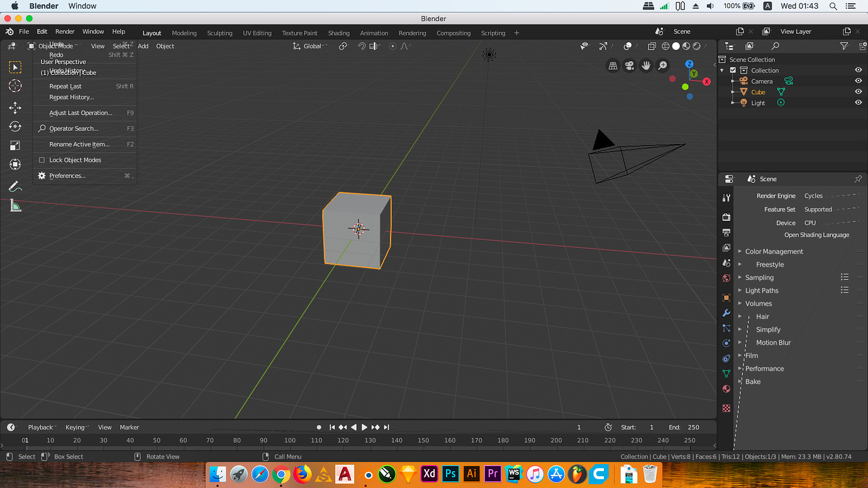Open the Object Constraints properties tab
The width and height of the screenshot is (868, 488).
coord(726,358)
